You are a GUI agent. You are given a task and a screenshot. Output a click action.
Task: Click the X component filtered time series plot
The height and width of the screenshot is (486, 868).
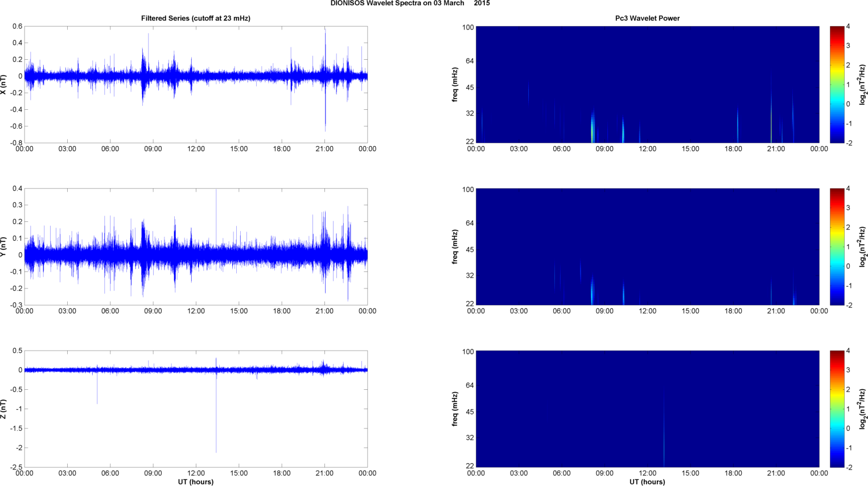[196, 84]
